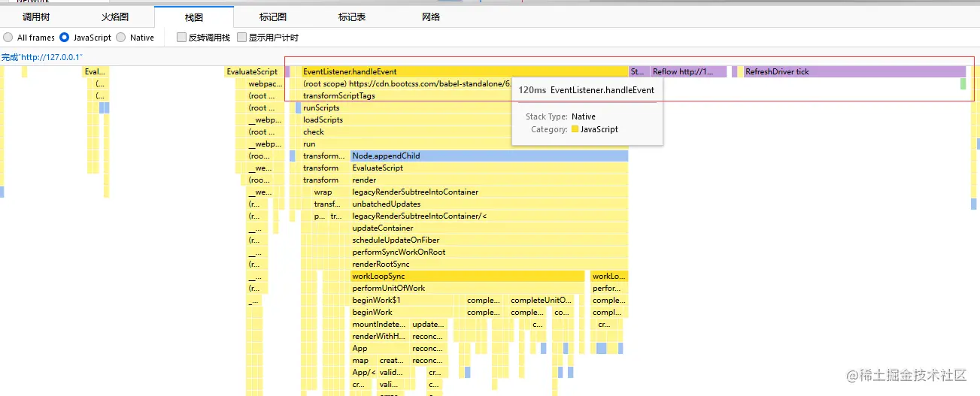Viewport: 980px width, 396px height.
Task: Click the Eval... frame at far left
Action: pos(96,72)
